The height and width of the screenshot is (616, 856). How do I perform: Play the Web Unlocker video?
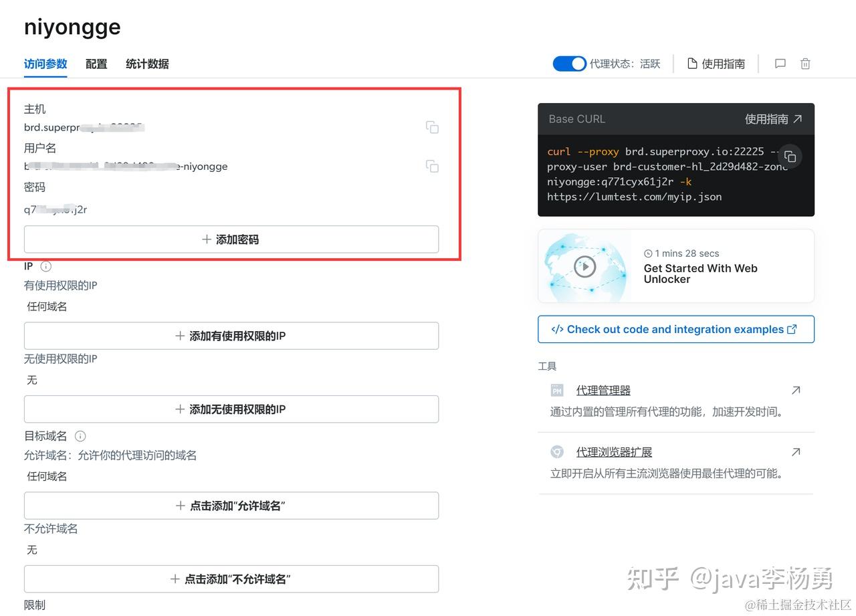[584, 266]
